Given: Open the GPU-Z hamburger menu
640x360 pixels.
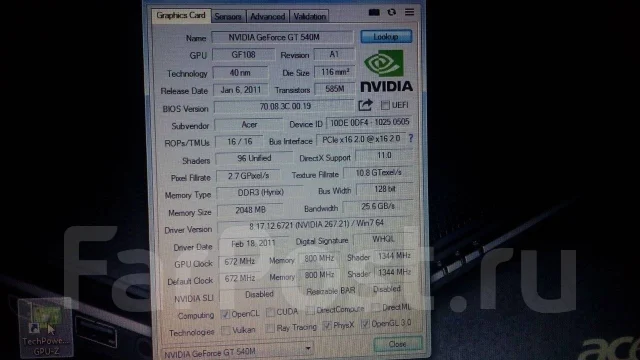Looking at the screenshot, I should click(x=409, y=12).
